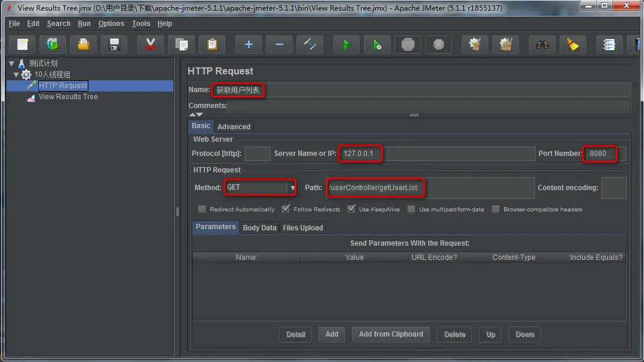644x362 pixels.
Task: Click the plus Expand all icon
Action: [x=248, y=44]
